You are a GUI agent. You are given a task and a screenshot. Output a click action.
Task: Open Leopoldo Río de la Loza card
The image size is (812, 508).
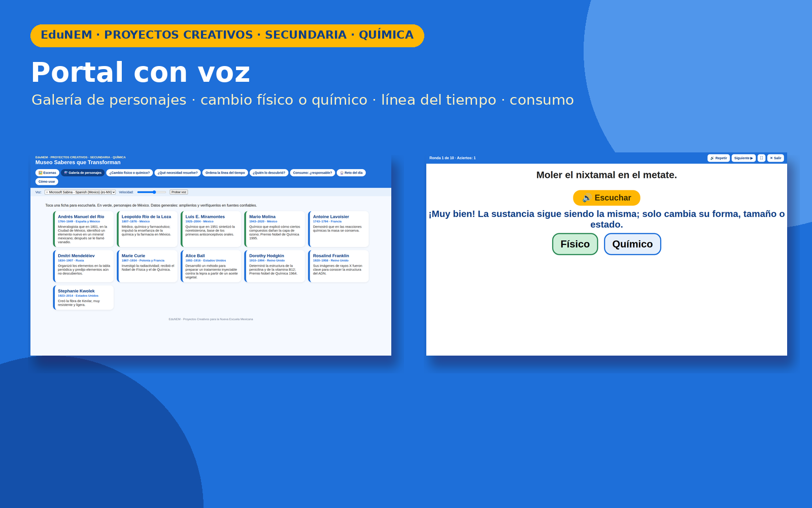pyautogui.click(x=147, y=229)
